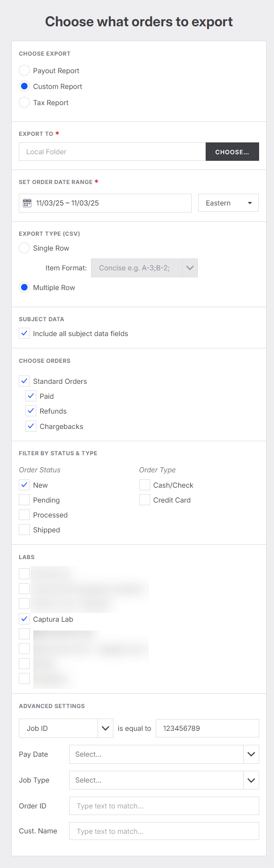Viewport: 274px width, 868px height.
Task: Click the Choose folder button
Action: (x=232, y=152)
